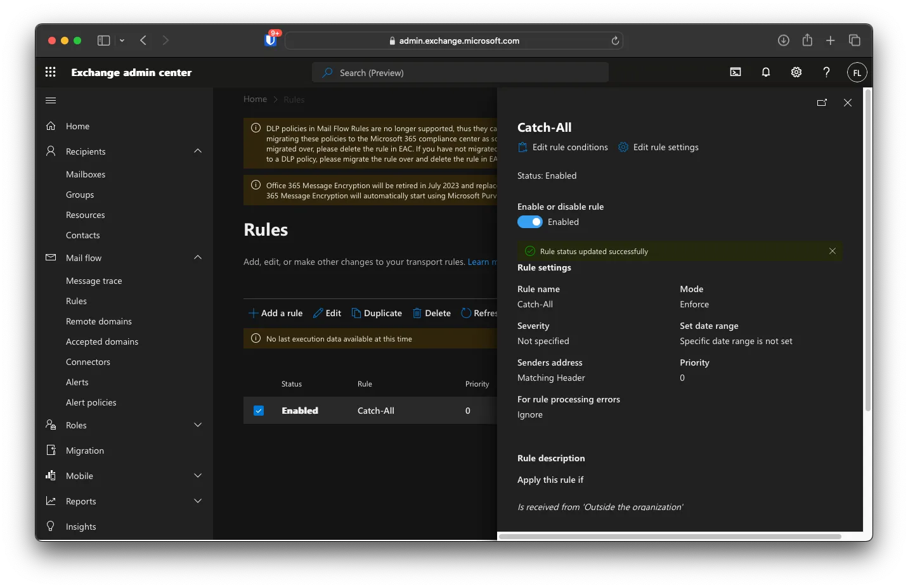
Task: Click the Migration icon in sidebar
Action: 51,450
